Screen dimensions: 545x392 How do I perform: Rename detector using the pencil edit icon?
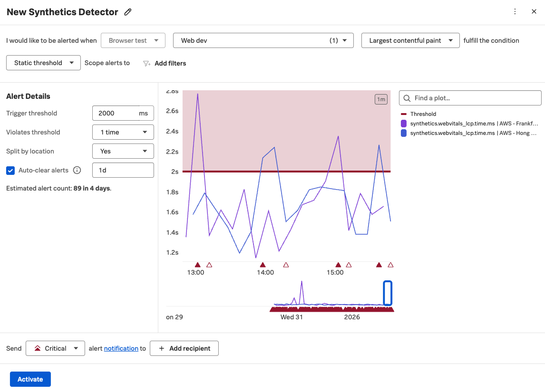pyautogui.click(x=127, y=11)
